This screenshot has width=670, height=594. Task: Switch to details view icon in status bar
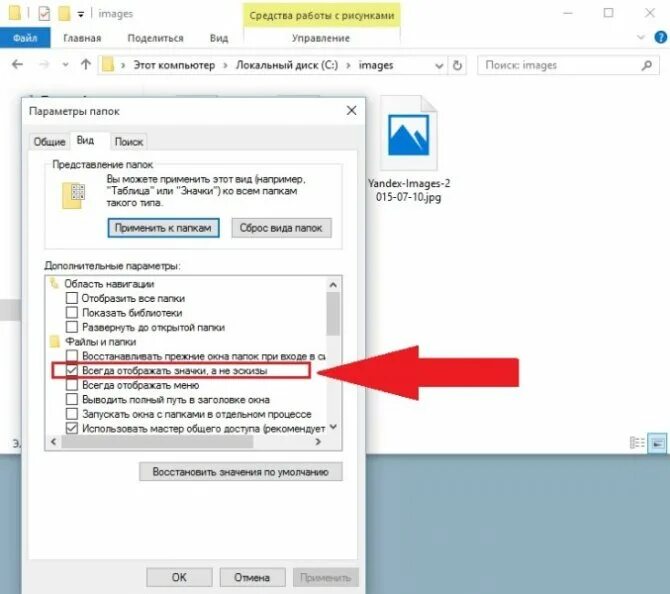[637, 443]
